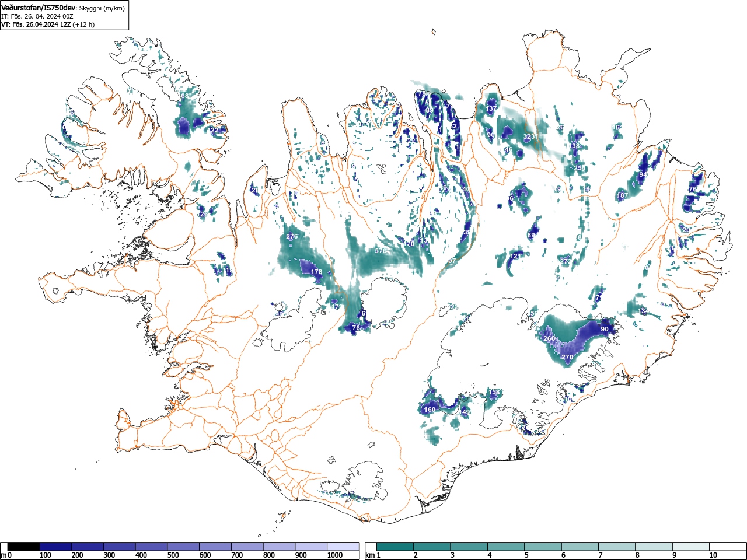Image resolution: width=747 pixels, height=560 pixels.
Task: Click the '500' tick on the metre legend
Action: click(173, 555)
